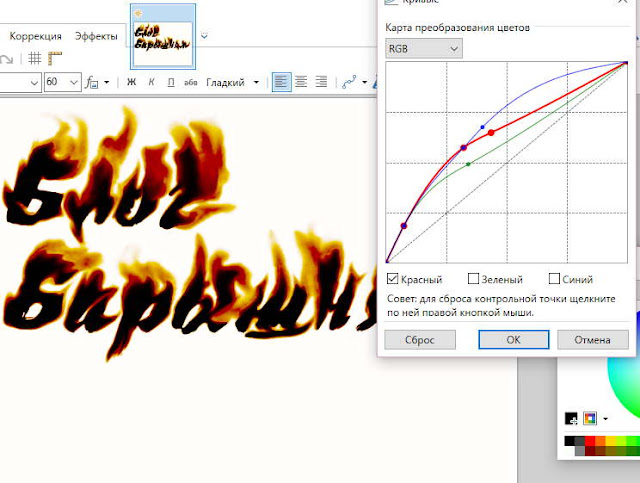Select the black palette swatch
The image size is (640, 483).
click(x=569, y=441)
